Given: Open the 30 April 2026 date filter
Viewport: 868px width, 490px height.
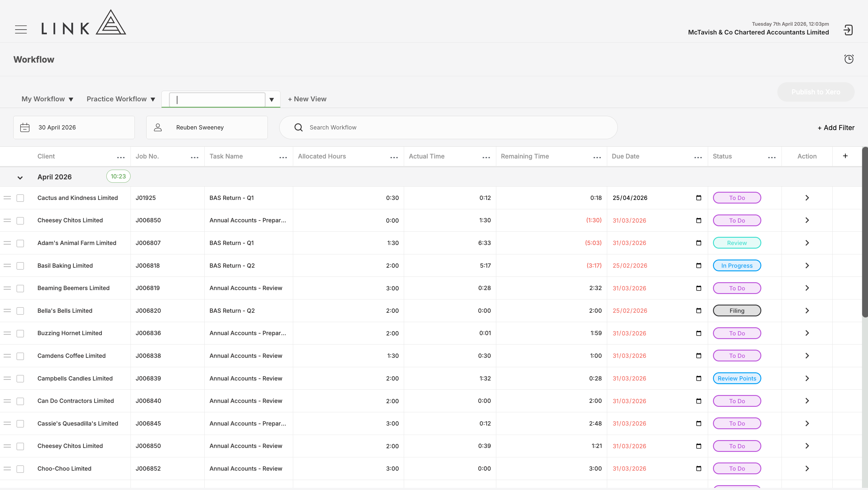Looking at the screenshot, I should (x=74, y=127).
